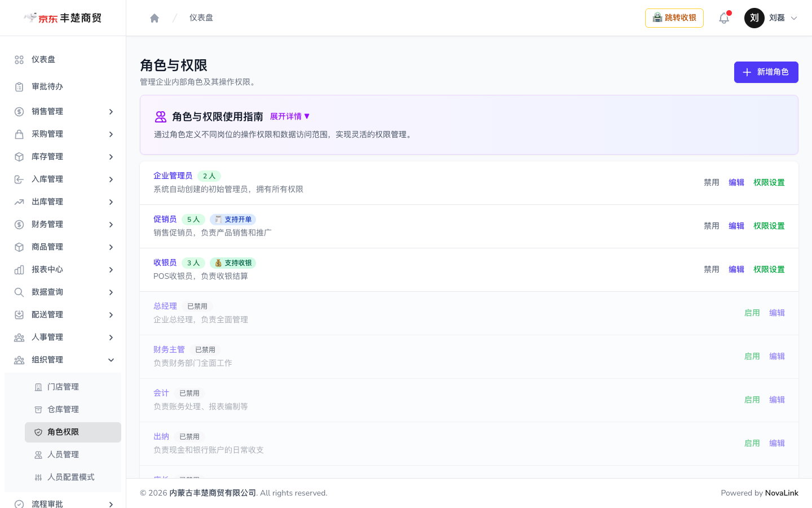The height and width of the screenshot is (508, 812).
Task: Disable the 企业管理员 role
Action: 712,183
